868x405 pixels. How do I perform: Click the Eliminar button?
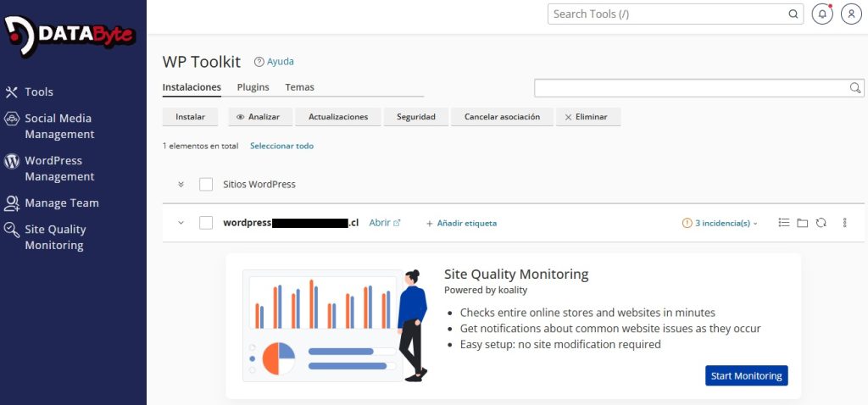click(x=588, y=117)
